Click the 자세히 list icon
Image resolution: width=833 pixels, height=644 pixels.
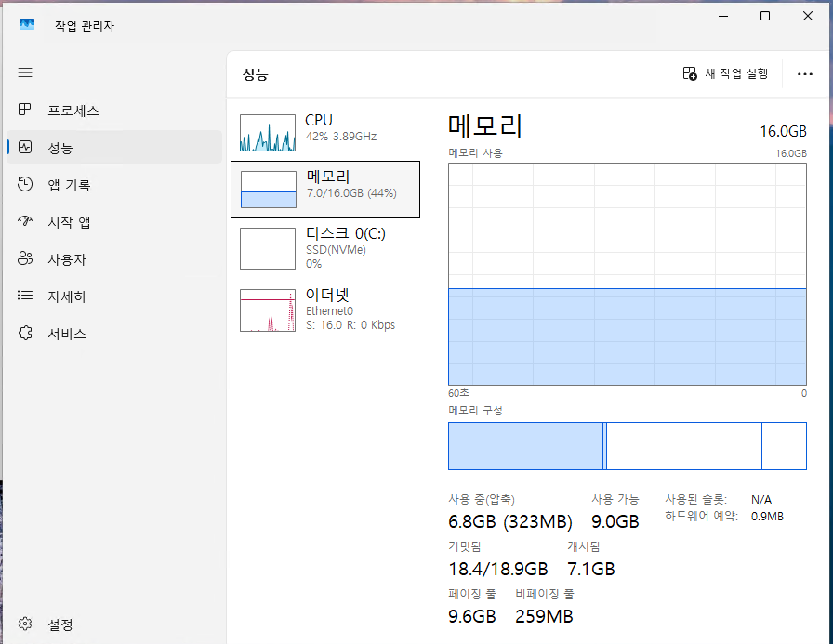click(25, 296)
